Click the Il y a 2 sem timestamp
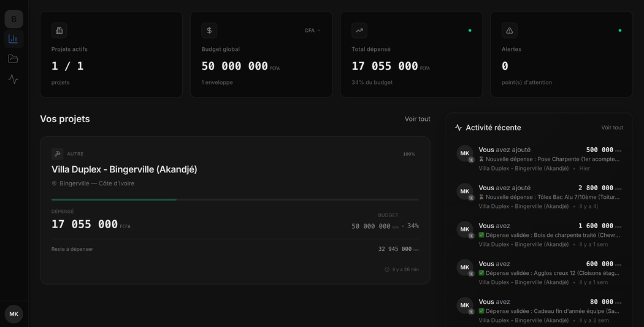This screenshot has width=644, height=327. (x=594, y=320)
